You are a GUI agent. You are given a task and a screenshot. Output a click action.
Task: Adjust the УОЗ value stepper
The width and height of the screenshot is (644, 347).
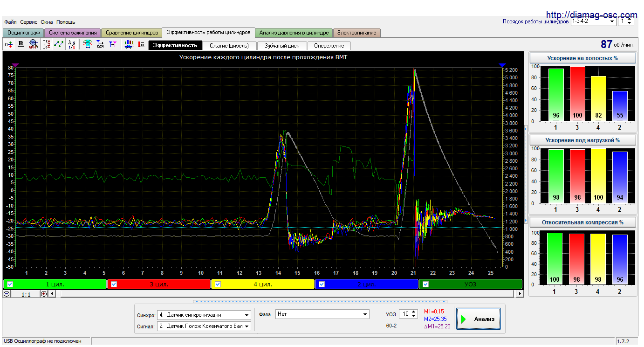(414, 314)
